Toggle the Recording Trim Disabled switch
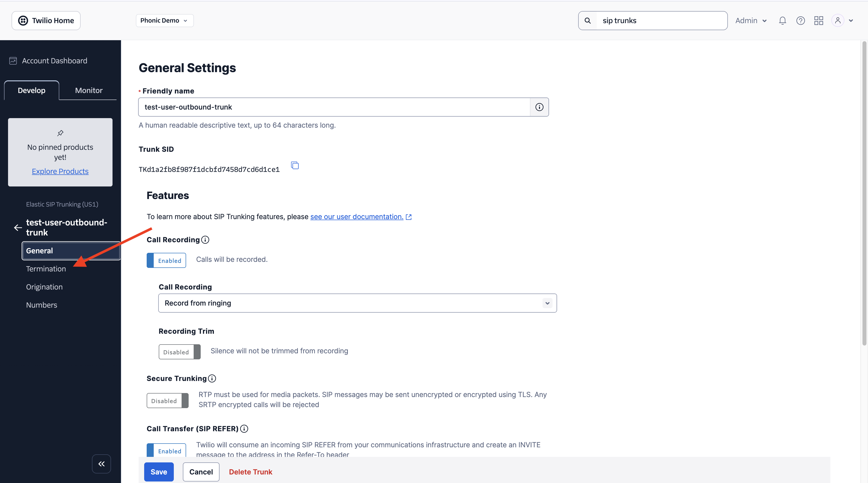The image size is (868, 483). pos(180,352)
